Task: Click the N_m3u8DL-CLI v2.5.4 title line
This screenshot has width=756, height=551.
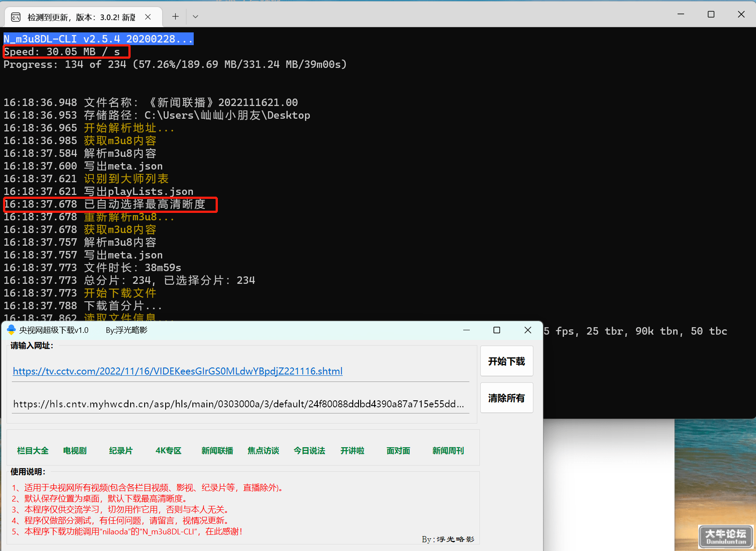Action: (x=99, y=39)
